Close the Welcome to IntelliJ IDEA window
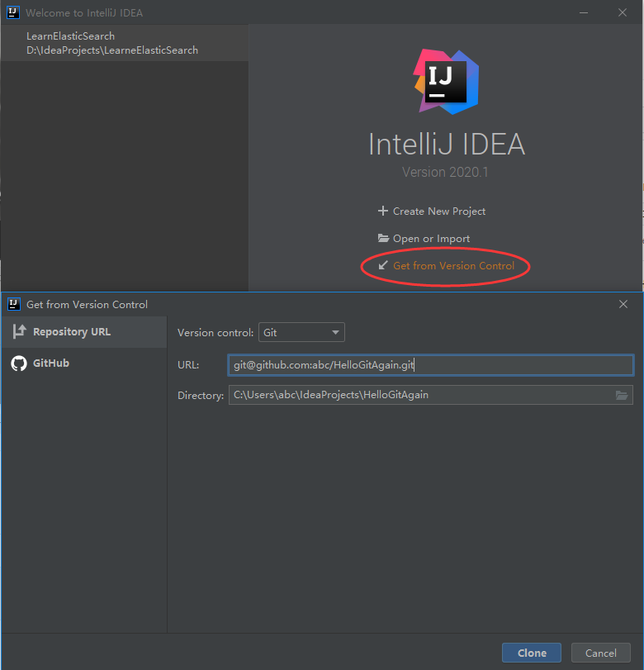 coord(623,13)
